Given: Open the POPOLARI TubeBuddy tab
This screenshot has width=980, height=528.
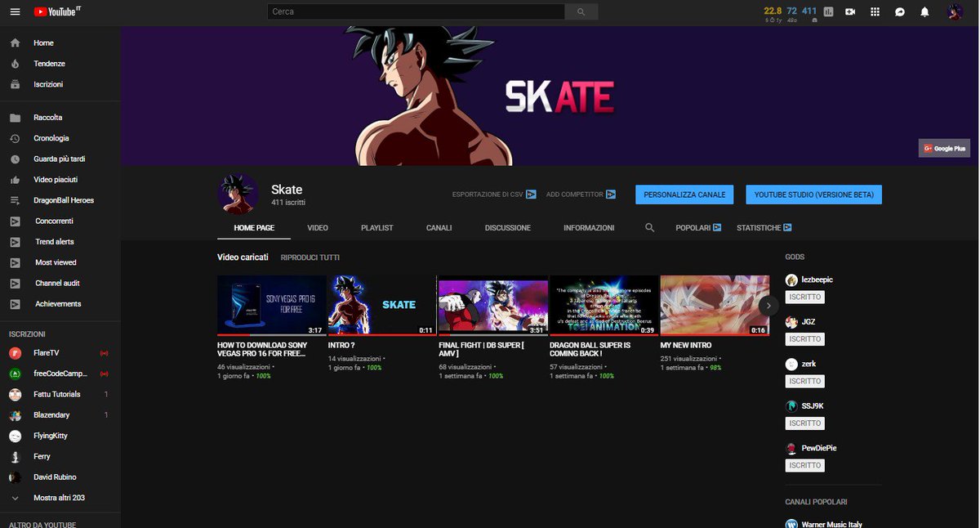Looking at the screenshot, I should [x=698, y=228].
